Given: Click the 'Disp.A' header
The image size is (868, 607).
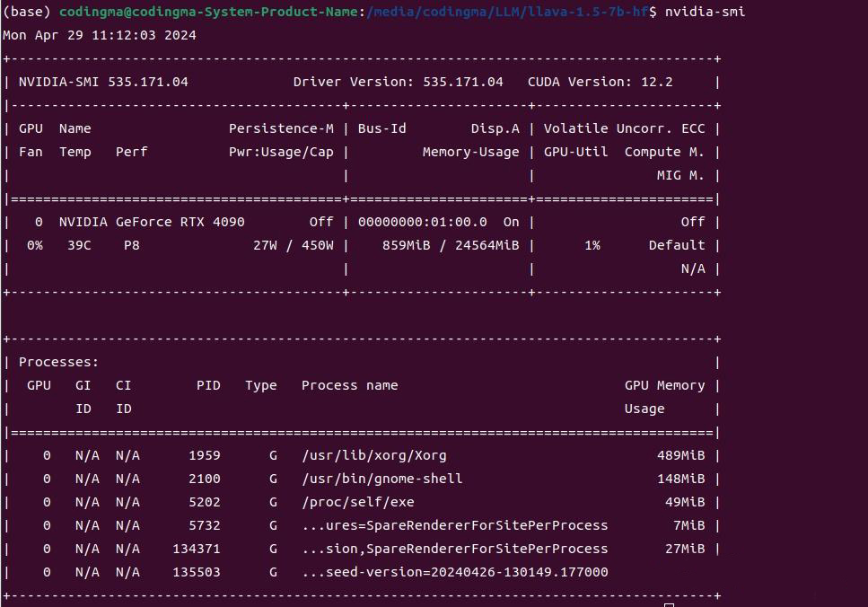Looking at the screenshot, I should [x=495, y=128].
